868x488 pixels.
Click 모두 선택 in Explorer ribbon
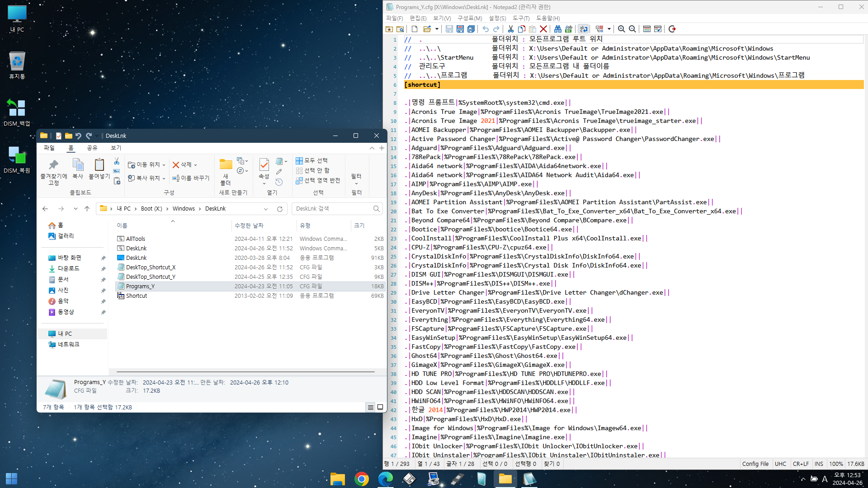tap(311, 160)
